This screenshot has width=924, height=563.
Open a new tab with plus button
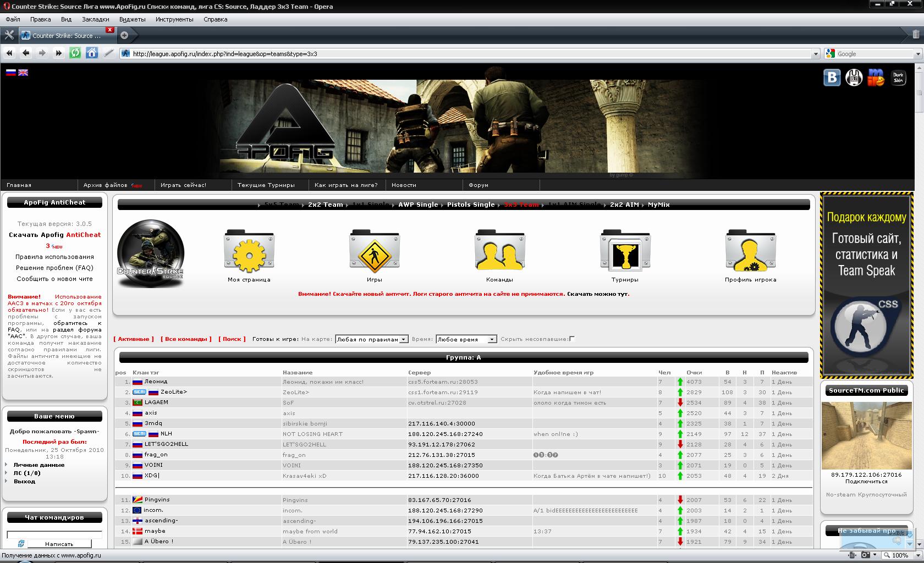[x=124, y=35]
